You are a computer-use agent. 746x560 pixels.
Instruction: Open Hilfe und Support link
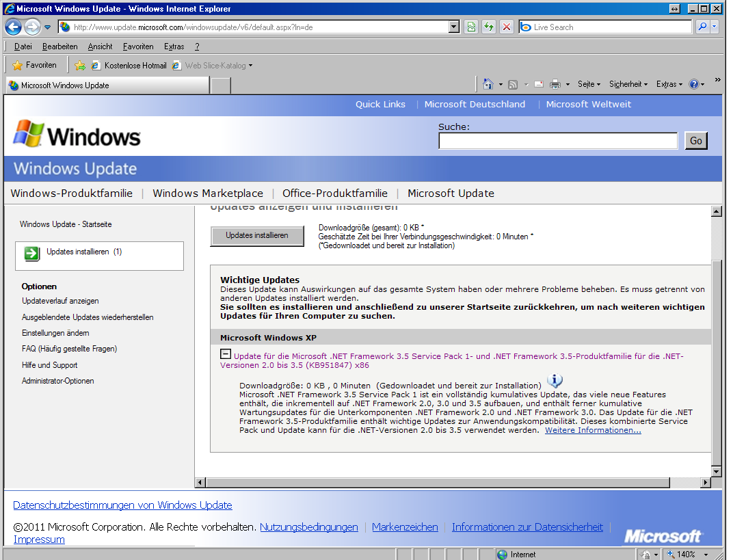pyautogui.click(x=49, y=365)
